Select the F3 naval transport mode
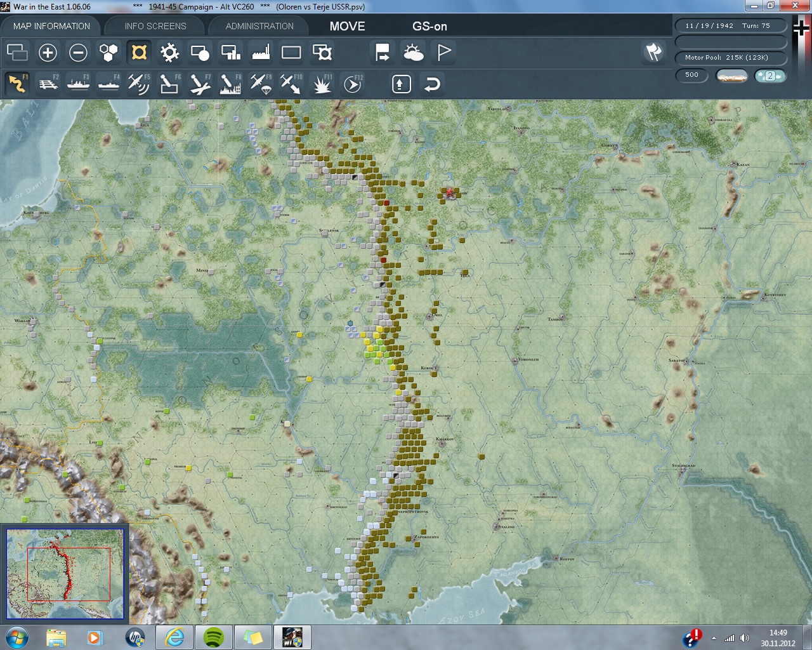Image resolution: width=812 pixels, height=650 pixels. 79,84
